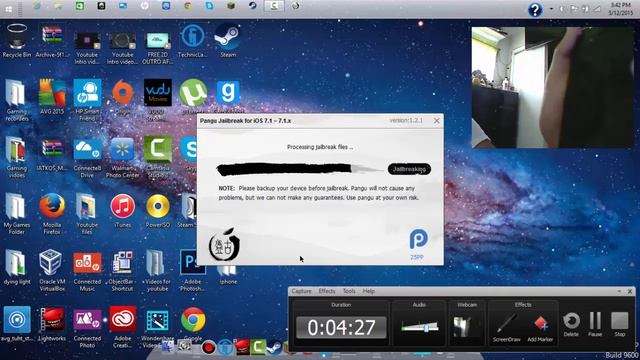640x360 pixels.
Task: Click the help question mark icon
Action: (x=535, y=9)
